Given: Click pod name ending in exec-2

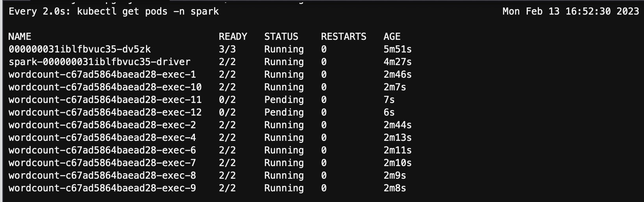Looking at the screenshot, I should pyautogui.click(x=102, y=125).
